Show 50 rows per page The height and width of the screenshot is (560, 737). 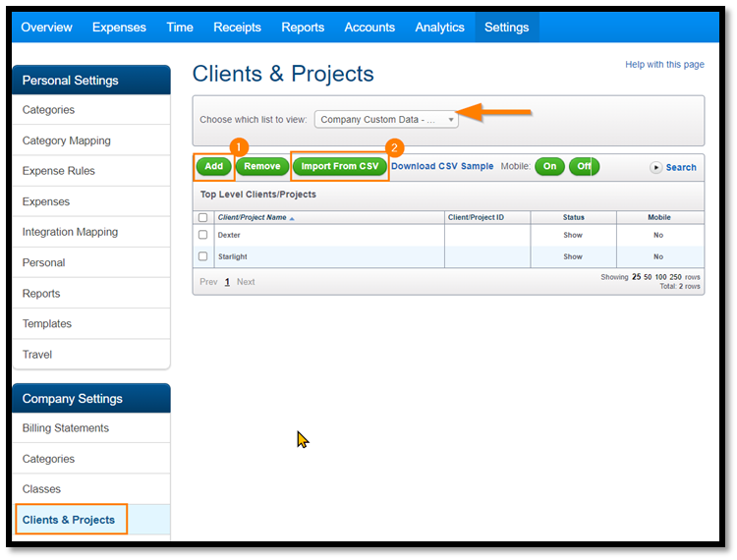point(648,277)
